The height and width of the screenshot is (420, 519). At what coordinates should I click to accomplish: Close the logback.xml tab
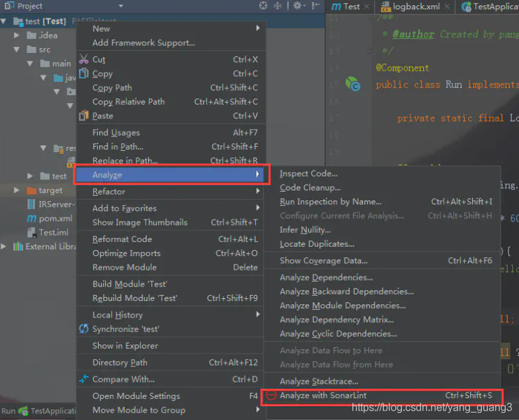point(447,7)
